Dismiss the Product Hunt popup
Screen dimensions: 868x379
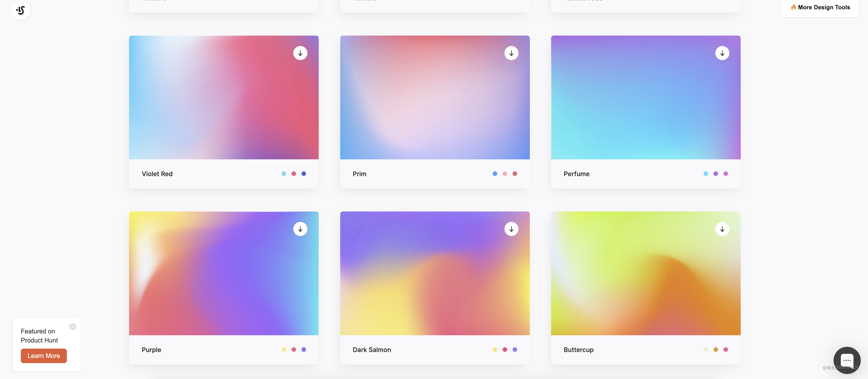[x=73, y=326]
